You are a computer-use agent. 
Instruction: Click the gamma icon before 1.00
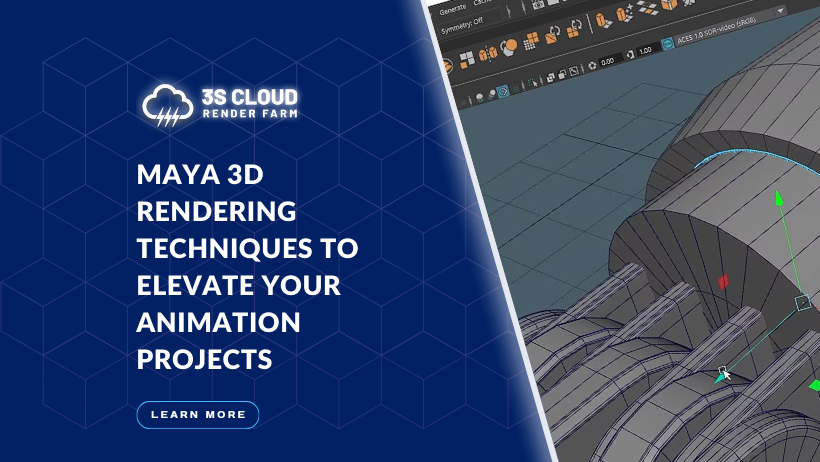[630, 54]
